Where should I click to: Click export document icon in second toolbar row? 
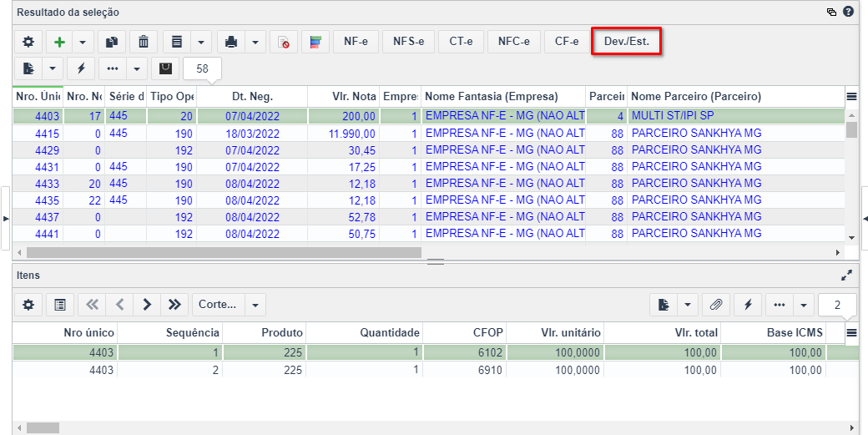pyautogui.click(x=28, y=68)
